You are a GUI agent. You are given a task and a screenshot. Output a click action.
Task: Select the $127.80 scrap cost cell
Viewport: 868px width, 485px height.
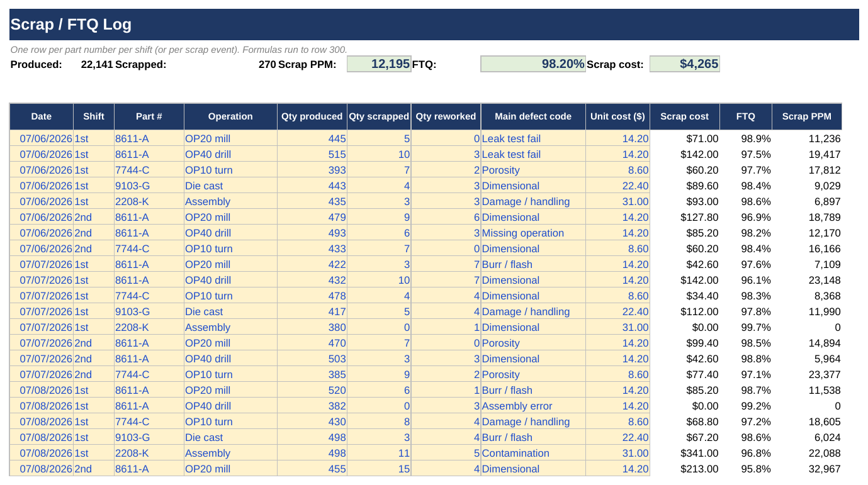[x=684, y=217]
